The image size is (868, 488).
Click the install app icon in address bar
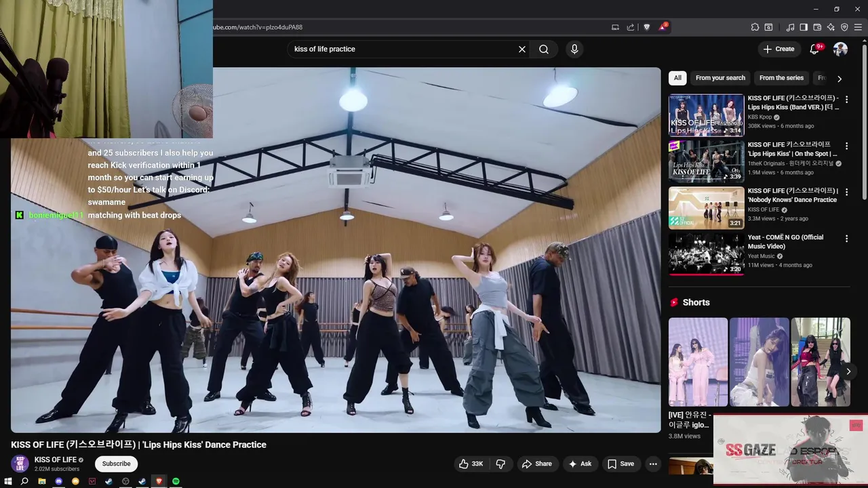615,27
